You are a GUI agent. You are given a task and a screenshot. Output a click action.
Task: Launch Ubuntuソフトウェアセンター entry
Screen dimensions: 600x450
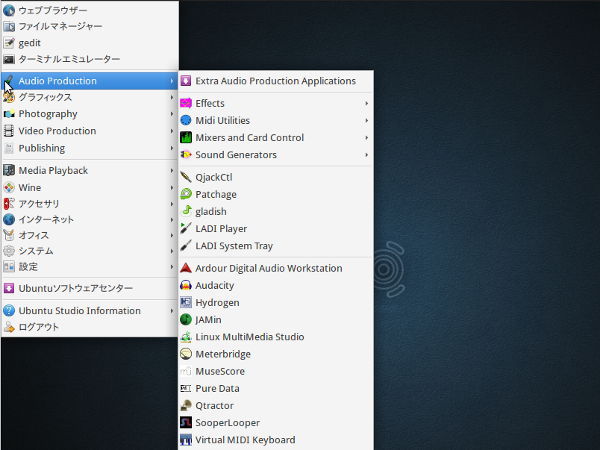[x=90, y=288]
